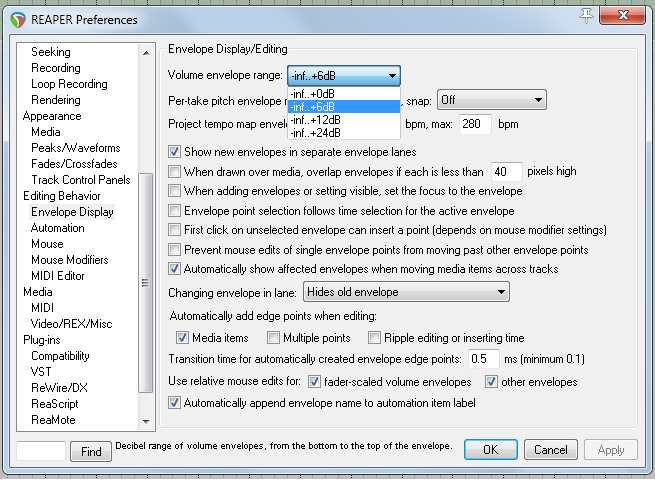The height and width of the screenshot is (483, 655).
Task: Select Automation category
Action: [58, 228]
